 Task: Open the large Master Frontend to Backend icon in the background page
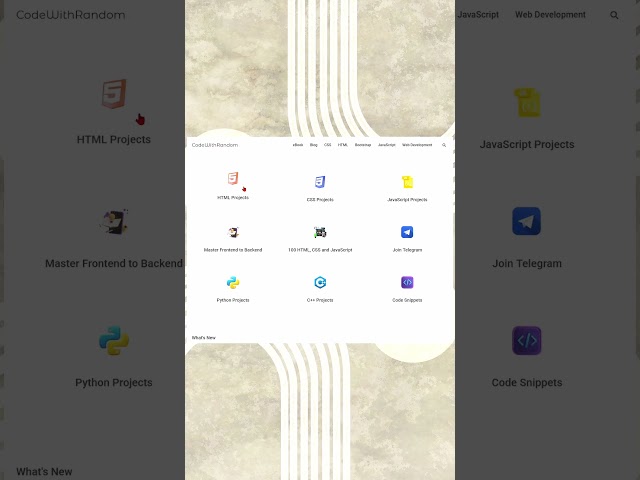tap(114, 222)
